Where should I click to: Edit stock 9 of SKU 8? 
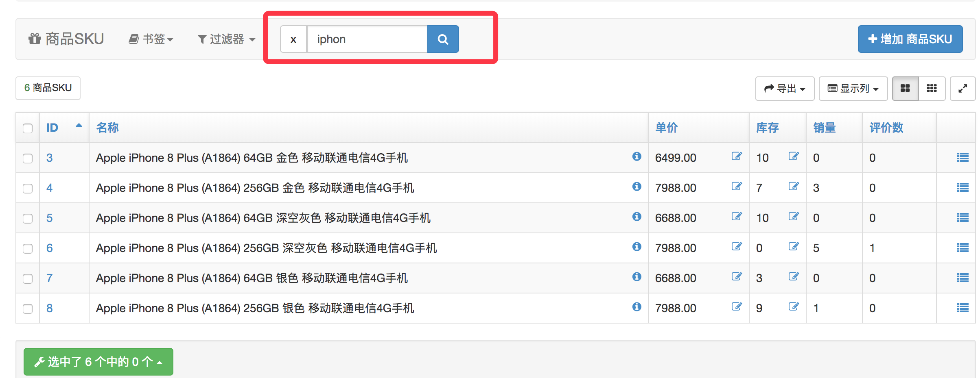pos(794,306)
